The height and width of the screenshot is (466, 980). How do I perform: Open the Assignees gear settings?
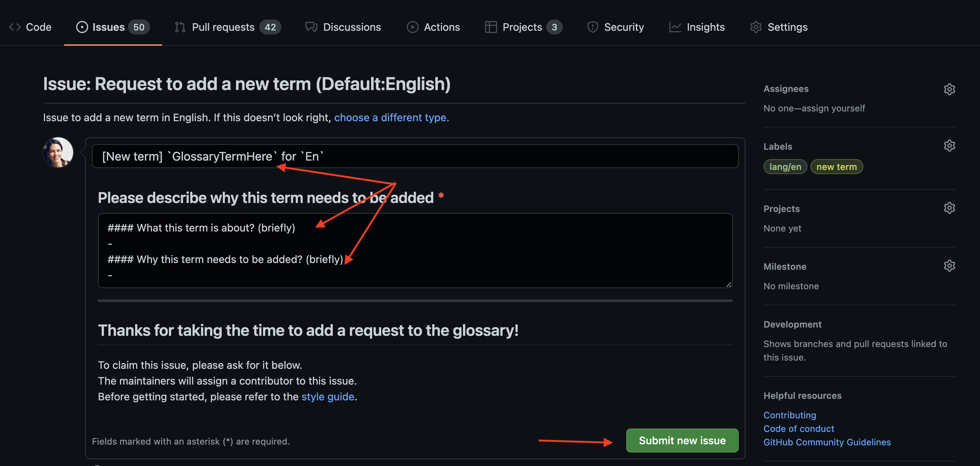[949, 89]
